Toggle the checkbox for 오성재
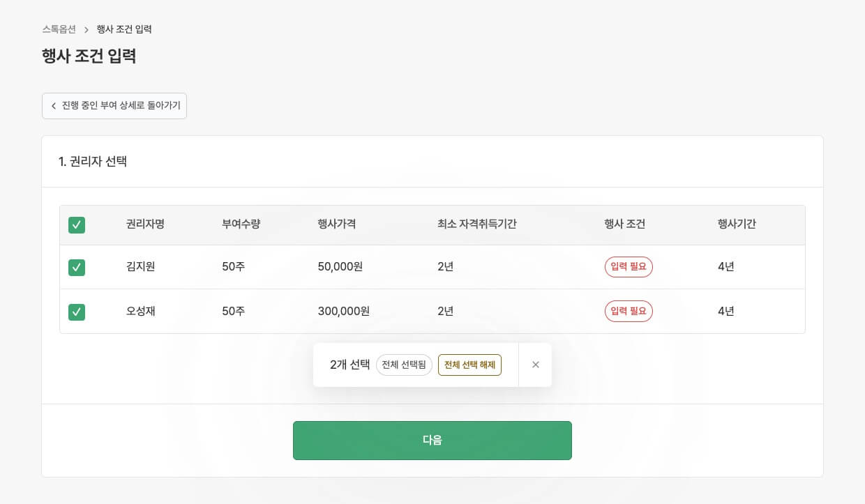The image size is (865, 504). 77,312
